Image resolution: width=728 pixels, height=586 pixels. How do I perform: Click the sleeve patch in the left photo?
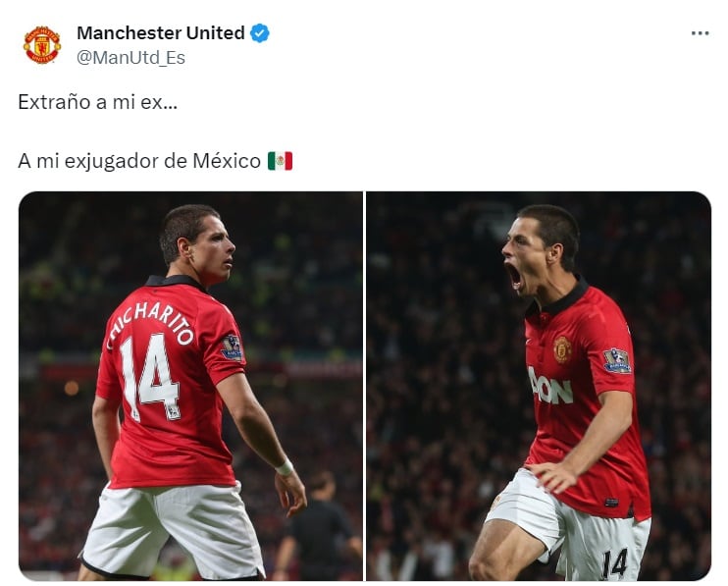click(232, 347)
